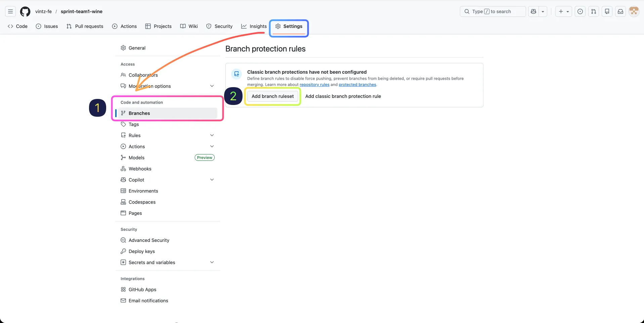Expand Moderation options chevron

[x=212, y=86]
